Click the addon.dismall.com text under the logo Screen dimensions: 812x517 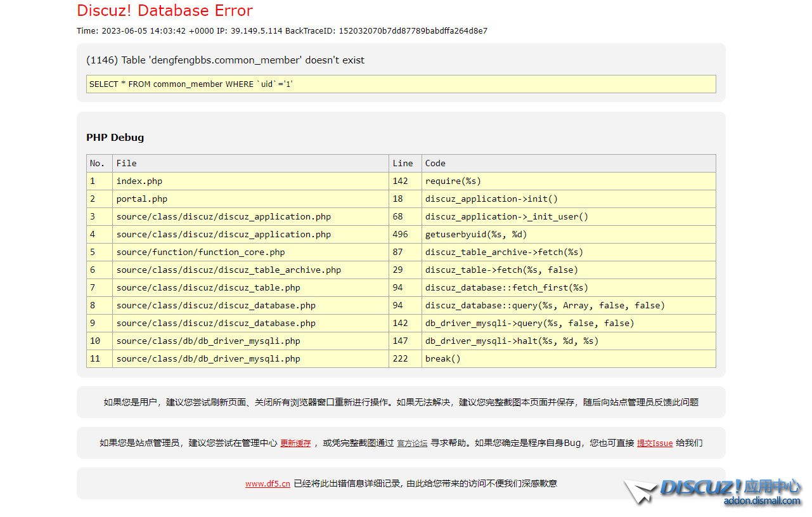[762, 501]
